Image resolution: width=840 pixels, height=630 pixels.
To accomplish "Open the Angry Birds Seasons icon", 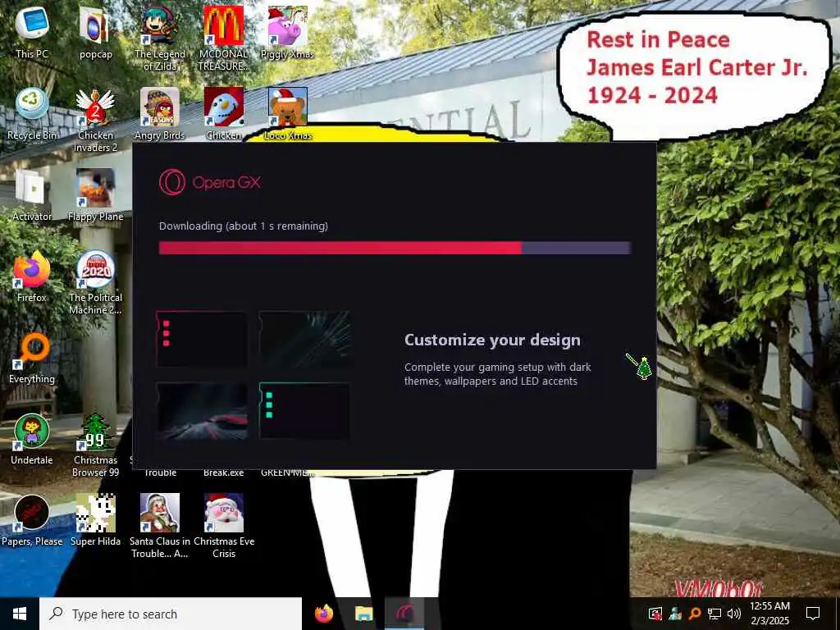I will [x=160, y=113].
